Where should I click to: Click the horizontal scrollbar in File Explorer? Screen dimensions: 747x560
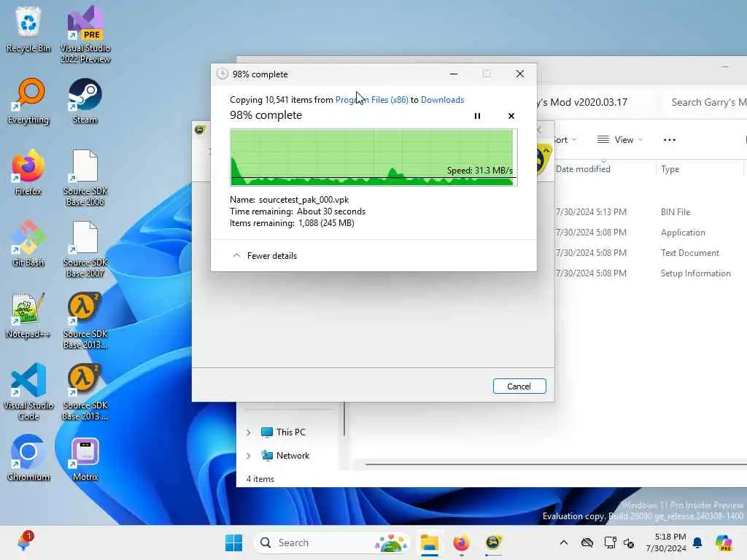pyautogui.click(x=555, y=464)
